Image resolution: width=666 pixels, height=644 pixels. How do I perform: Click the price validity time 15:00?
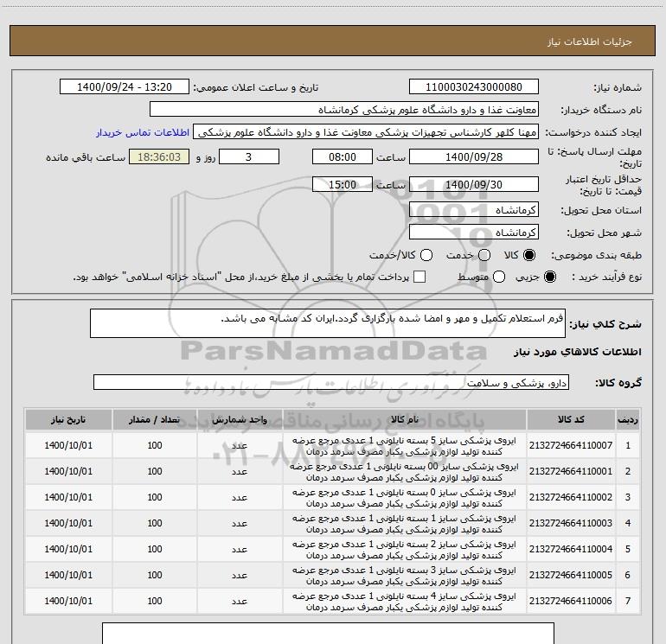point(343,184)
